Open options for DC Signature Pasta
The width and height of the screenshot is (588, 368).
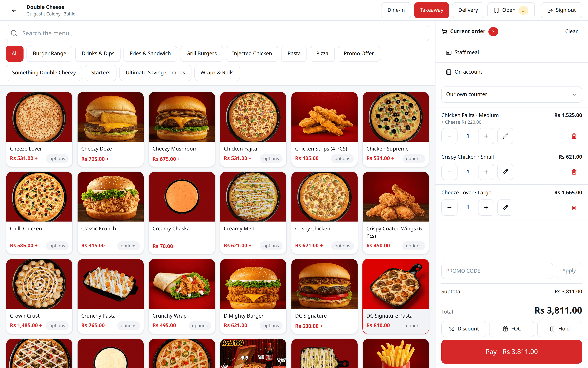tap(414, 325)
